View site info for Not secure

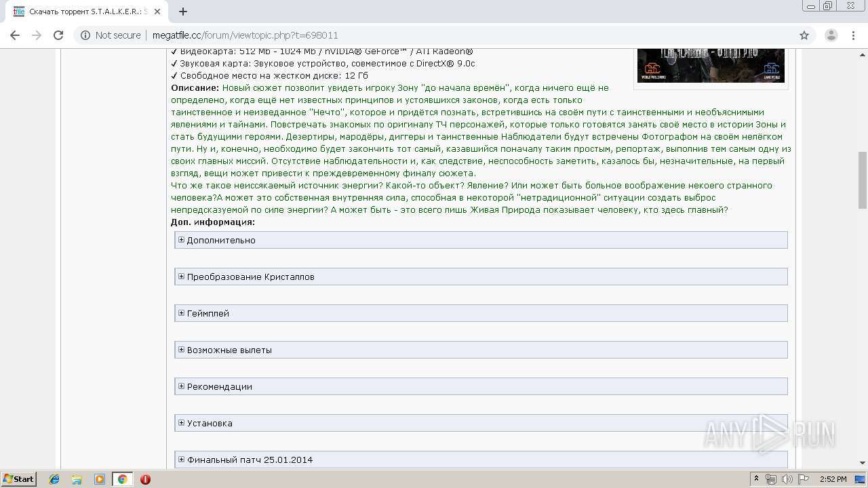[111, 35]
